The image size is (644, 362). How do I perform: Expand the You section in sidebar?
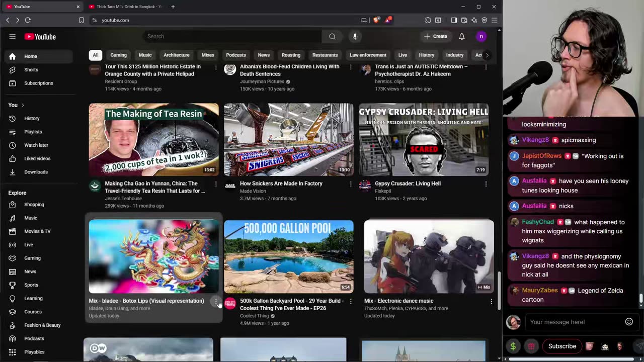16,105
